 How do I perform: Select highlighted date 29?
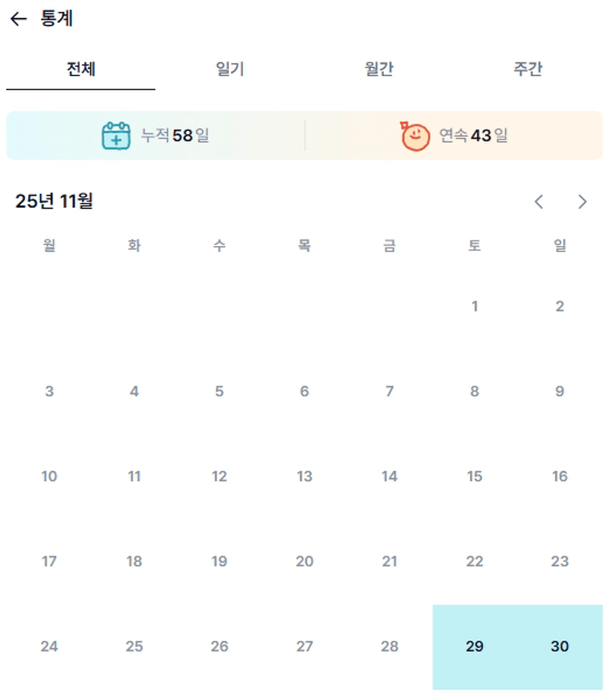tap(474, 647)
